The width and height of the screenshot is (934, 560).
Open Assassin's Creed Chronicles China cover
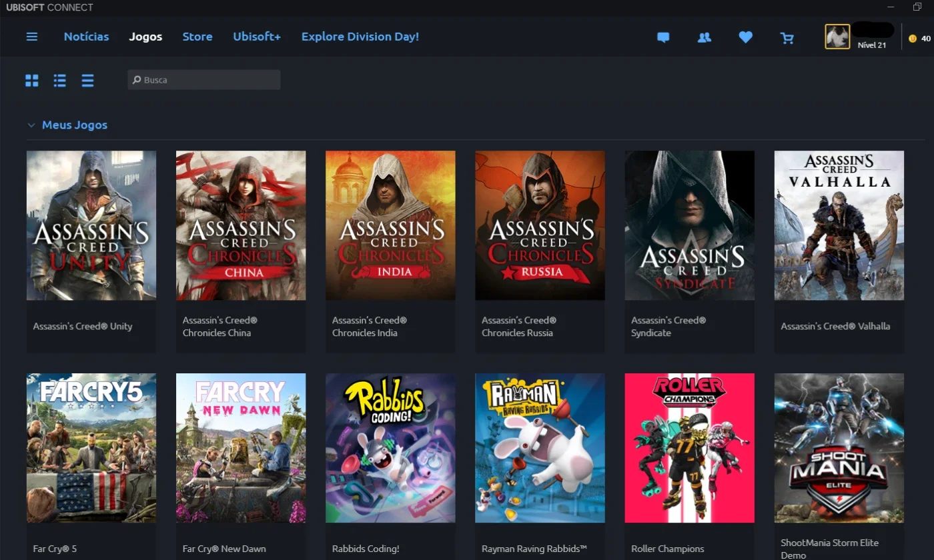(241, 225)
